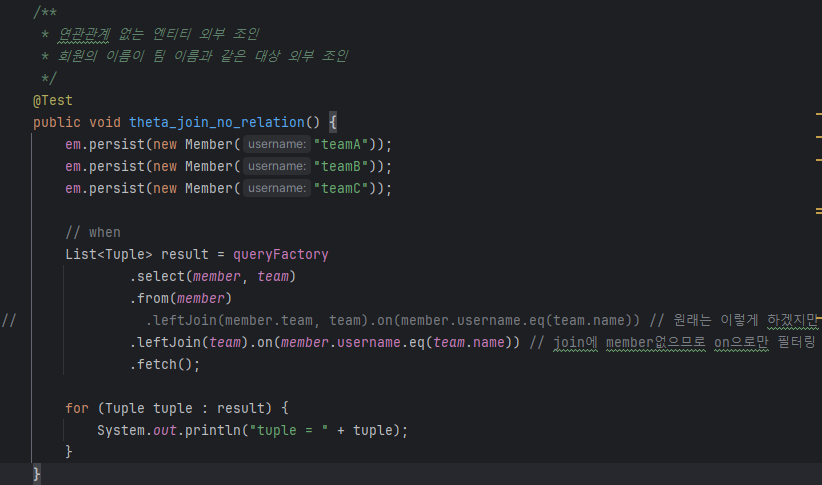This screenshot has width=822, height=485.
Task: Click the Korean comment after active leftJoin
Action: point(673,342)
